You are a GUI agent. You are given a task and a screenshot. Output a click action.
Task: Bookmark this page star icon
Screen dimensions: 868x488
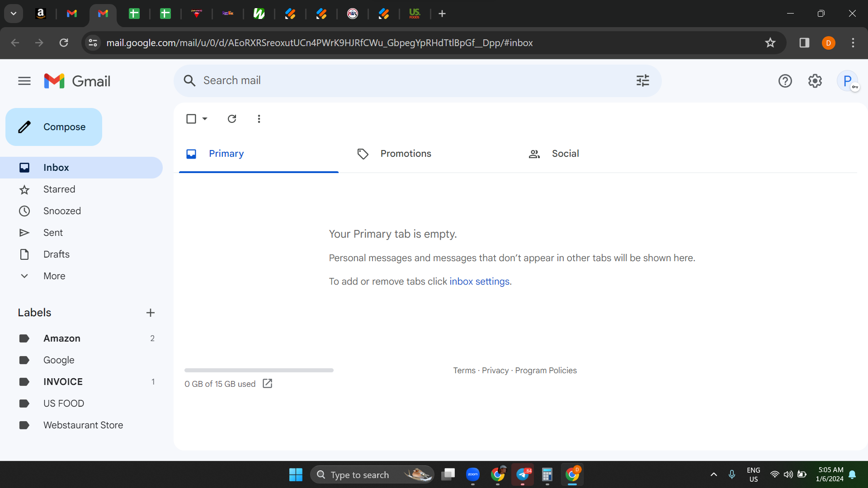click(x=770, y=43)
